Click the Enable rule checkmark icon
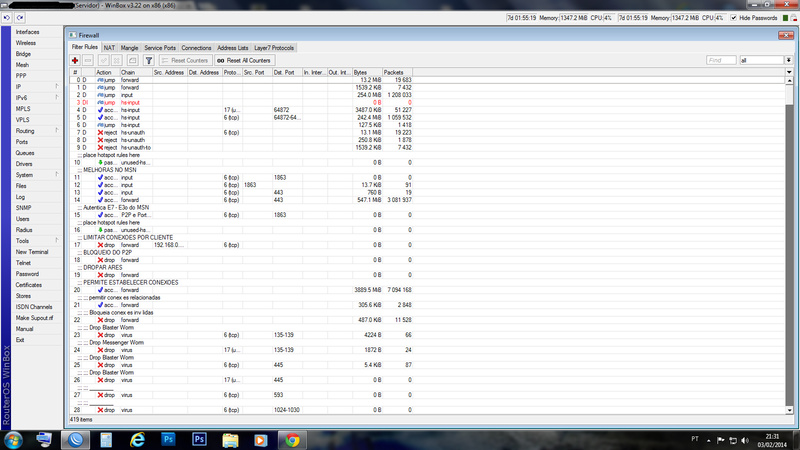 coord(104,60)
